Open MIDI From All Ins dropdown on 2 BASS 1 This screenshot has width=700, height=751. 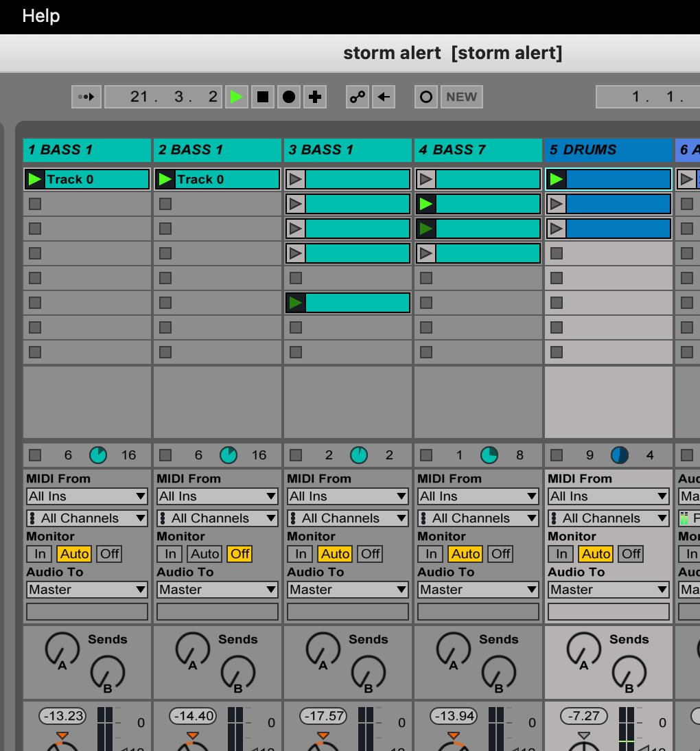click(x=218, y=496)
